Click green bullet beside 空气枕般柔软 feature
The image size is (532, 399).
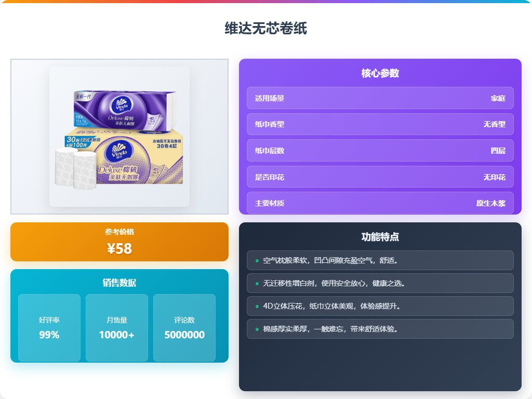click(x=257, y=261)
